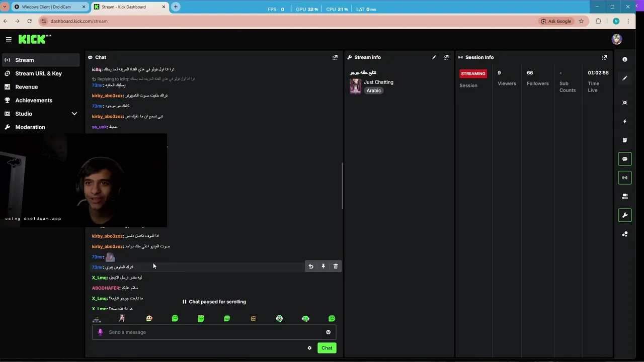
Task: Open the Chrome three-dot menu
Action: pos(628,21)
